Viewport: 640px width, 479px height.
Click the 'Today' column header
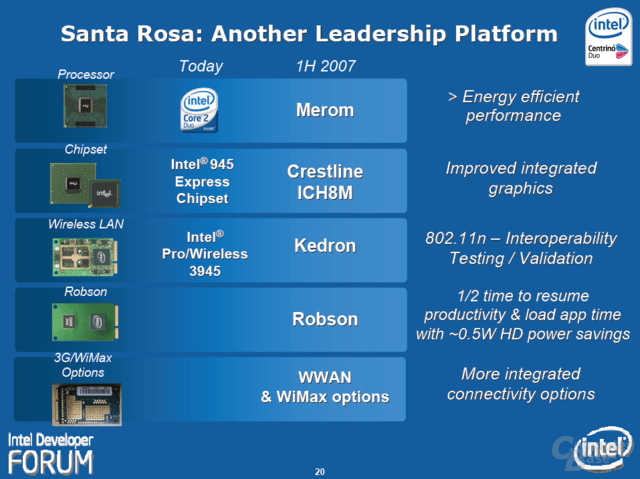(x=201, y=66)
